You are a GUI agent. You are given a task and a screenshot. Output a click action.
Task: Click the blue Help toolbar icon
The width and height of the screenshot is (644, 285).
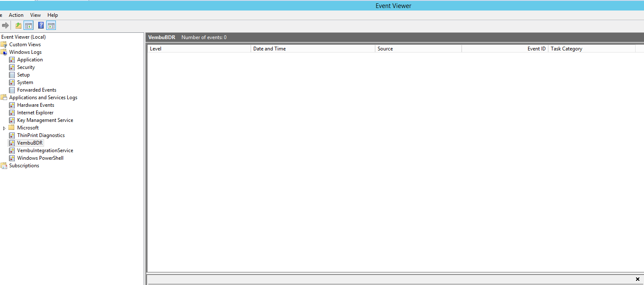pos(41,26)
